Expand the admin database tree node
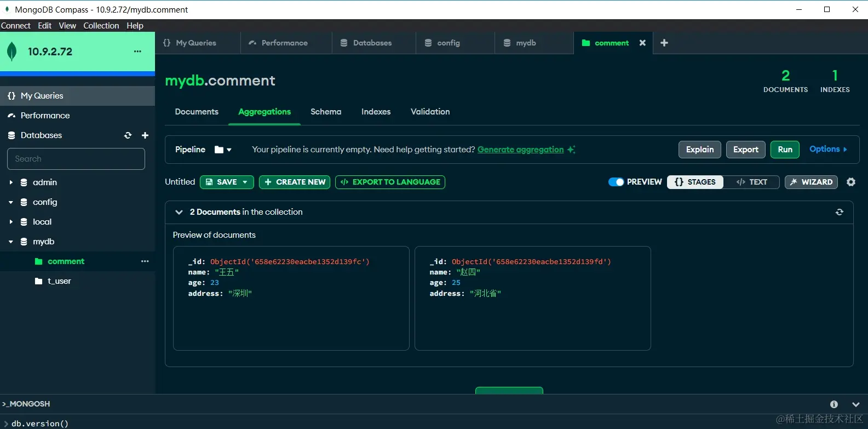Viewport: 868px width, 429px height. [x=10, y=182]
